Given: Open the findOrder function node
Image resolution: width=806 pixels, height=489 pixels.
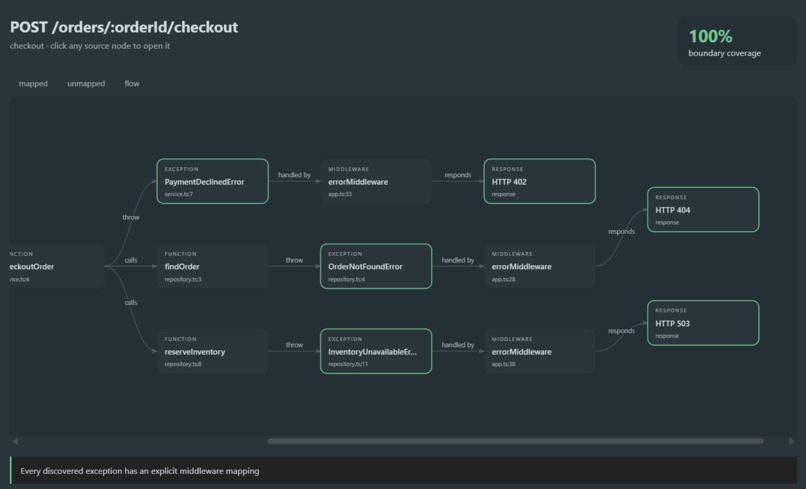Looking at the screenshot, I should tap(212, 266).
